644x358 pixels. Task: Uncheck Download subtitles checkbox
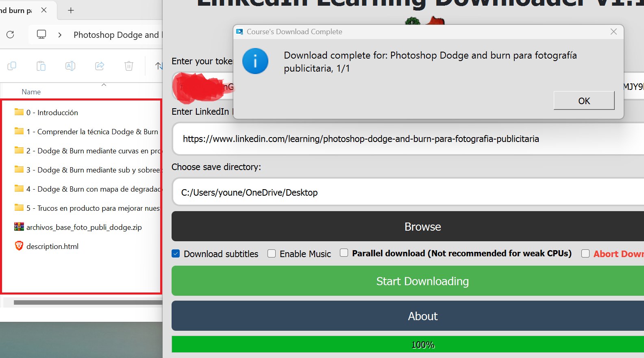(176, 253)
